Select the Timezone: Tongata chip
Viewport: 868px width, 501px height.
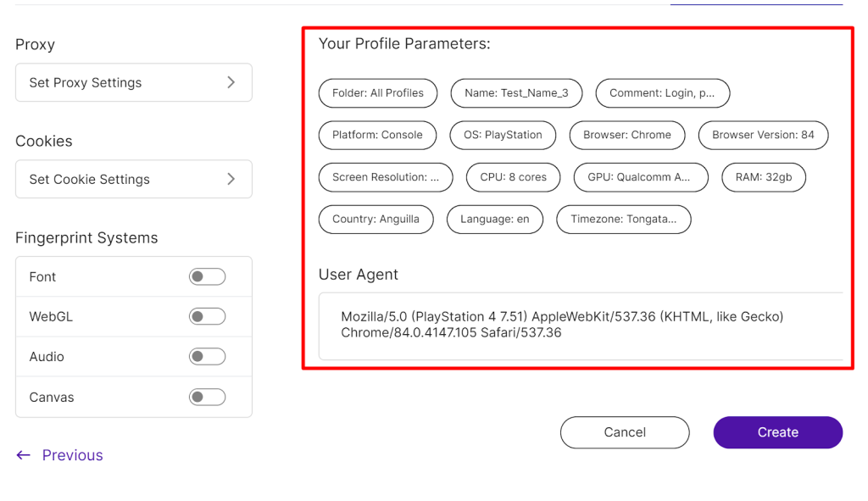(x=624, y=220)
